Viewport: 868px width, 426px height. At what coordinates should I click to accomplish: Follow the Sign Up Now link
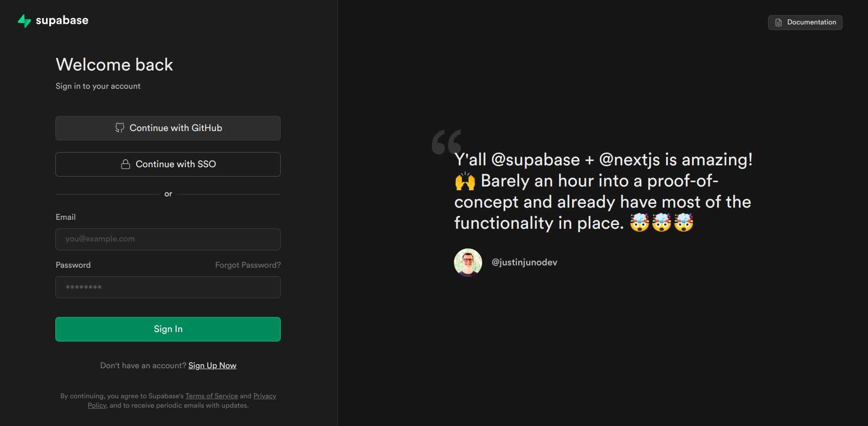tap(212, 365)
